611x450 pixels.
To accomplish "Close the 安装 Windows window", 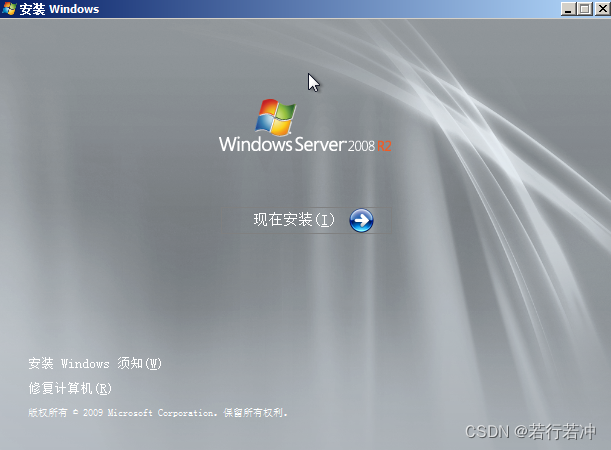I will [602, 9].
